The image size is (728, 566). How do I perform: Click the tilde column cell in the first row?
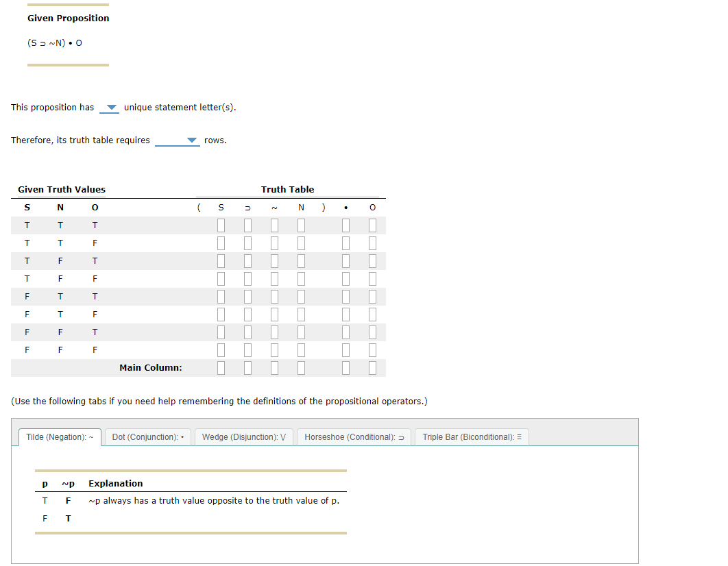tap(274, 225)
